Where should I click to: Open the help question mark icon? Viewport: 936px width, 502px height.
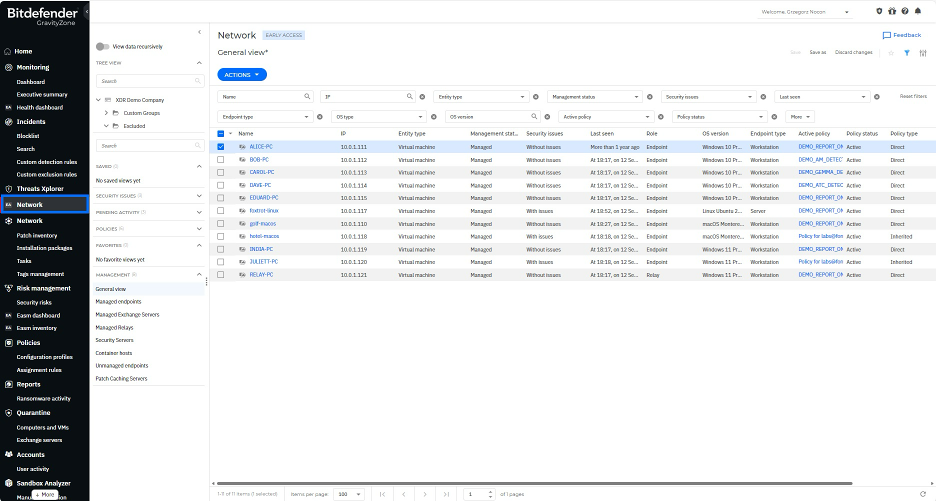click(905, 11)
